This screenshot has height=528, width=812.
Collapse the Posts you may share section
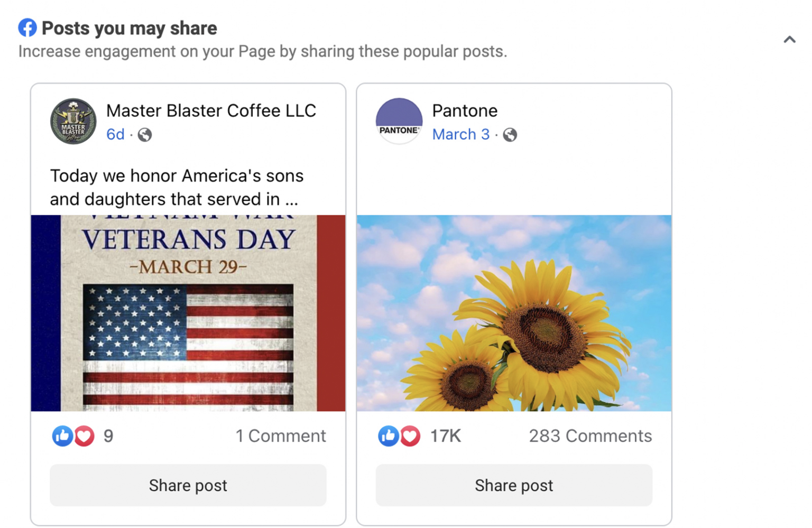[789, 39]
